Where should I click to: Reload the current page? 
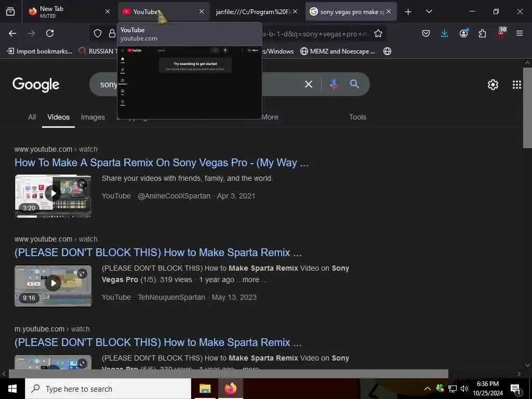[x=50, y=33]
